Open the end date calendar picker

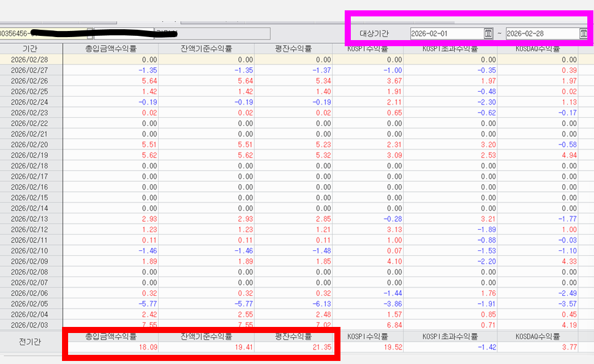pyautogui.click(x=584, y=33)
